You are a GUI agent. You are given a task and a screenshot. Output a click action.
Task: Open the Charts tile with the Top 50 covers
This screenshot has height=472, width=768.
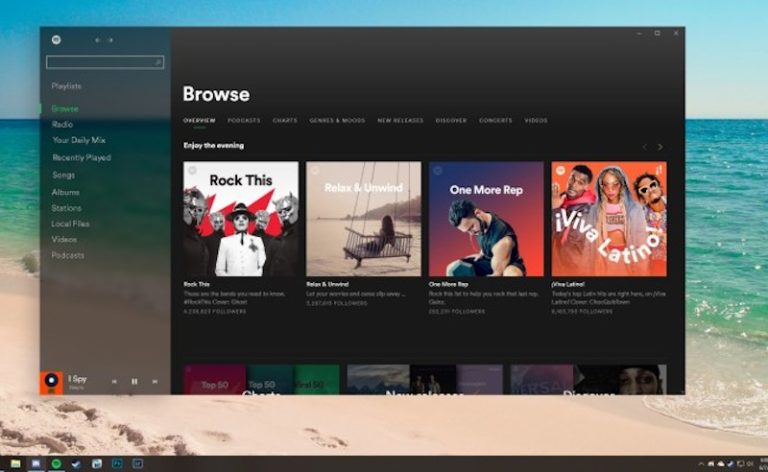pyautogui.click(x=261, y=379)
